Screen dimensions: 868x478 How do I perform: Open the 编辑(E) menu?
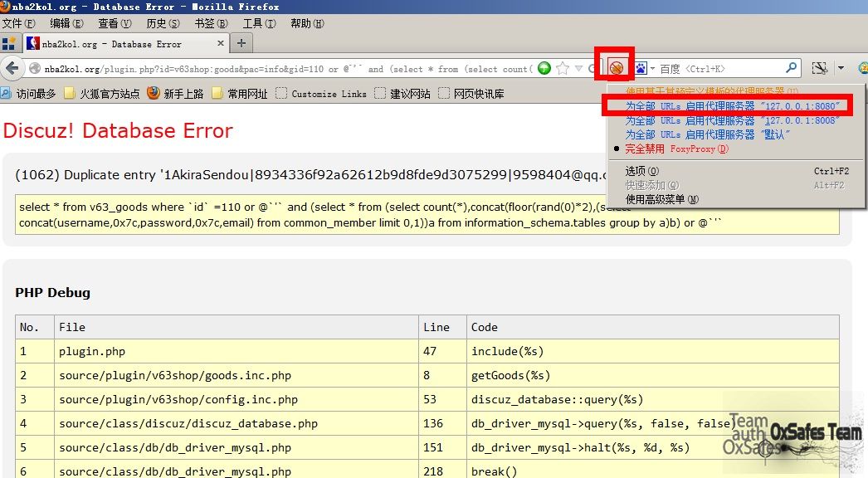point(66,23)
